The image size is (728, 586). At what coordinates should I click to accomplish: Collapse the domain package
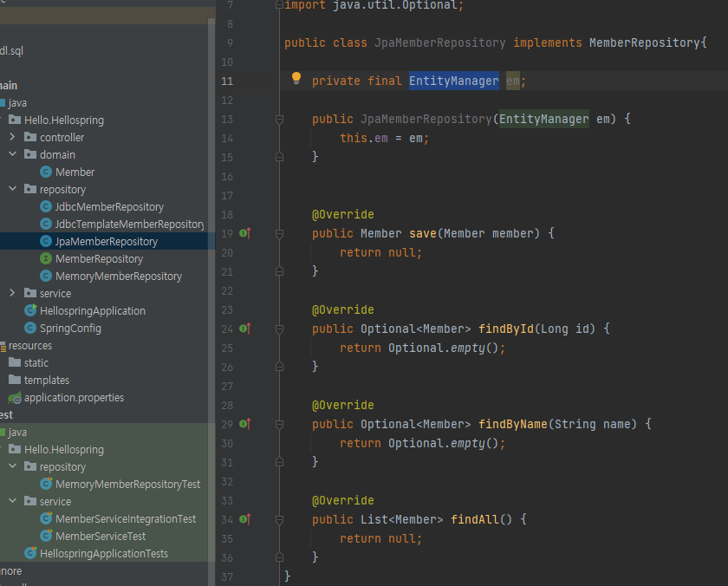click(12, 154)
